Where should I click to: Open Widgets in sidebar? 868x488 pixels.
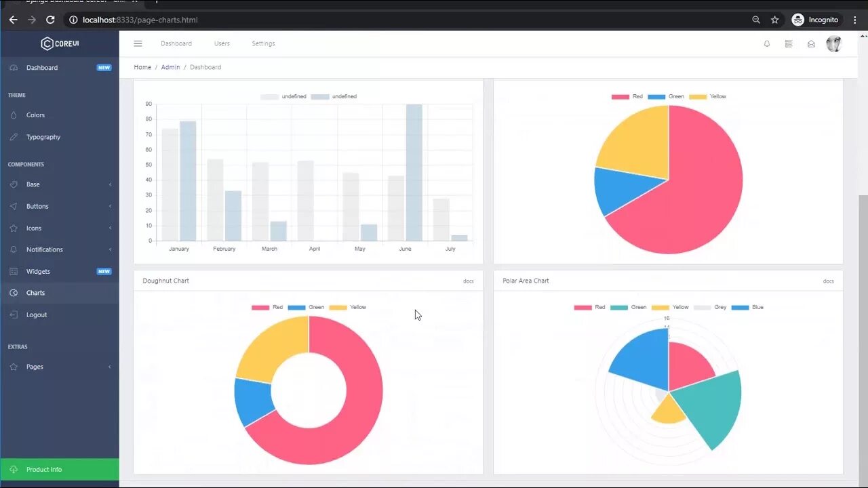60,271
